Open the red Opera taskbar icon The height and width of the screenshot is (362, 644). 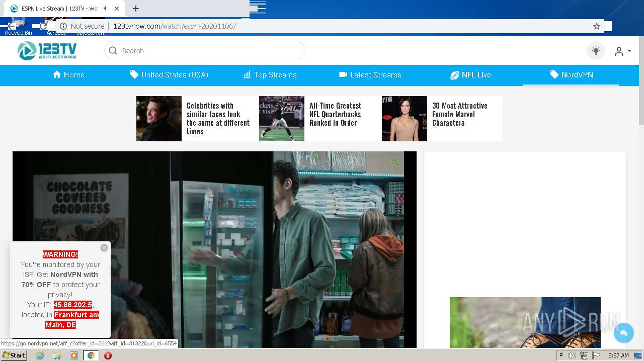tap(108, 355)
